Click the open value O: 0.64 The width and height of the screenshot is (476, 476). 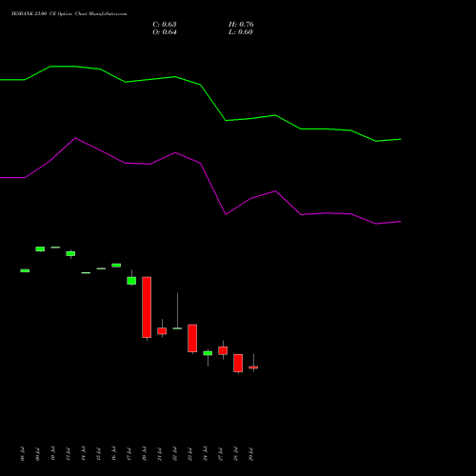(165, 32)
